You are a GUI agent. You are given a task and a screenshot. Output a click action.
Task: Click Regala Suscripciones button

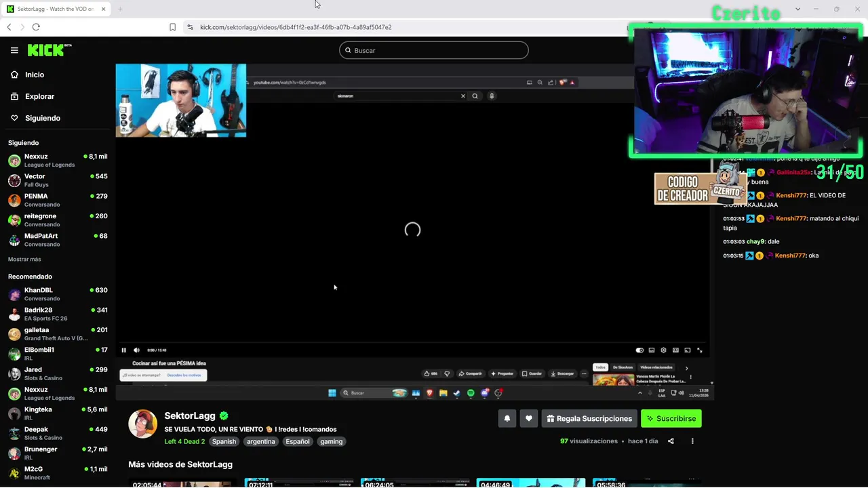pyautogui.click(x=589, y=418)
